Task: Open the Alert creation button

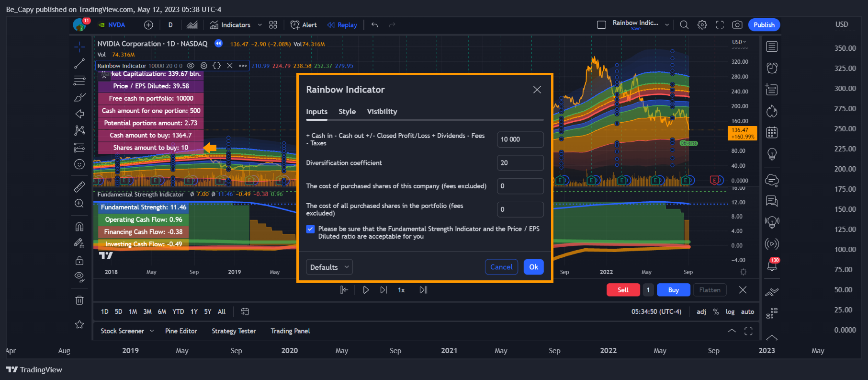Action: pos(304,25)
